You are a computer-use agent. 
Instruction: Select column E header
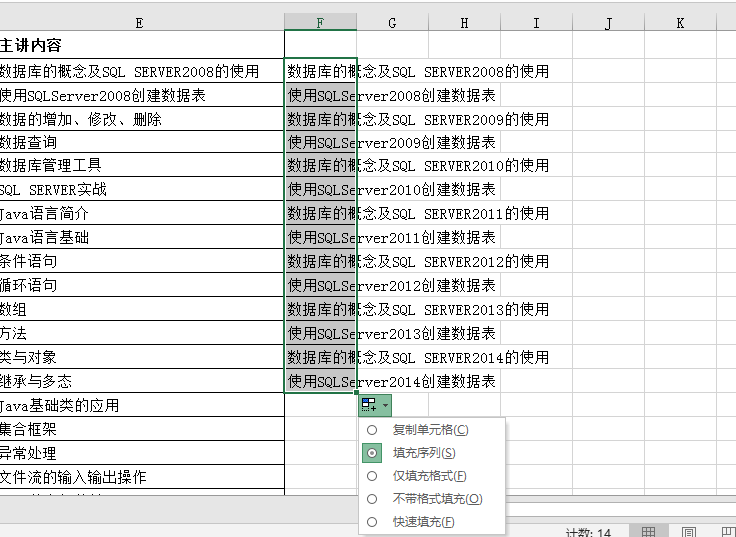pos(139,23)
